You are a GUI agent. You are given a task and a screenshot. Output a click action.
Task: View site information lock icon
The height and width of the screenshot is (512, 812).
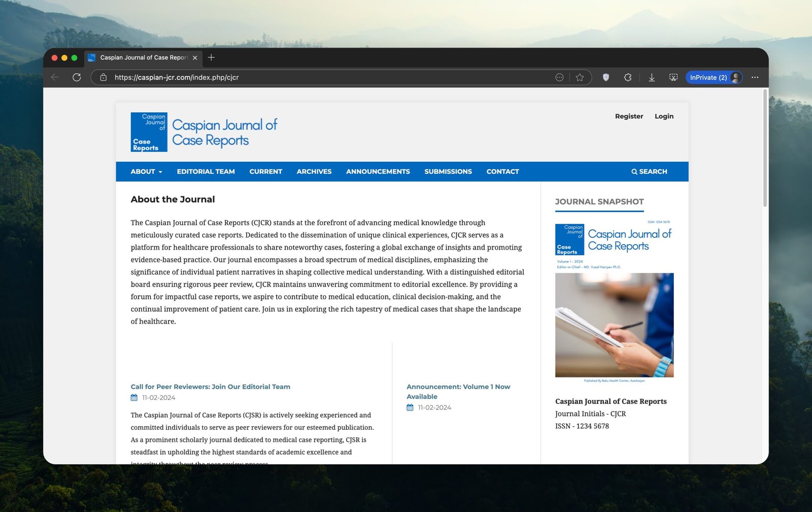tap(104, 77)
